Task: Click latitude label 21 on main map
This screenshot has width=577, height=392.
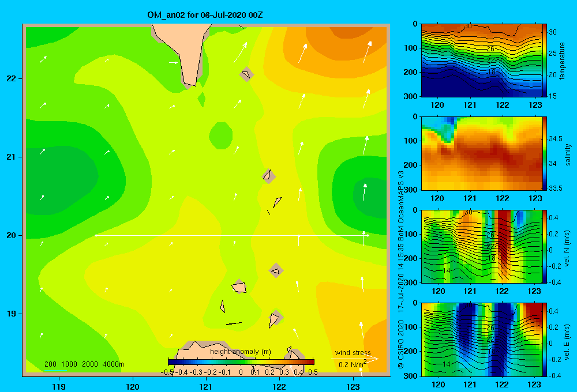Action: tap(12, 157)
